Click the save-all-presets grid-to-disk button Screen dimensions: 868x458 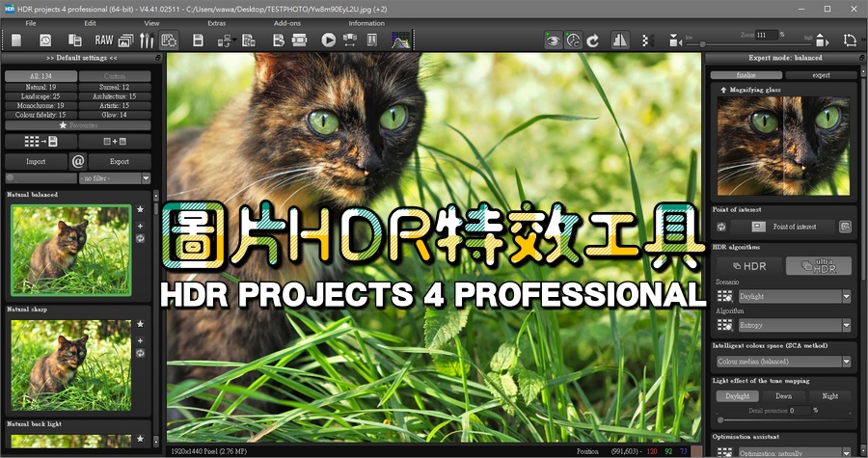pos(41,142)
